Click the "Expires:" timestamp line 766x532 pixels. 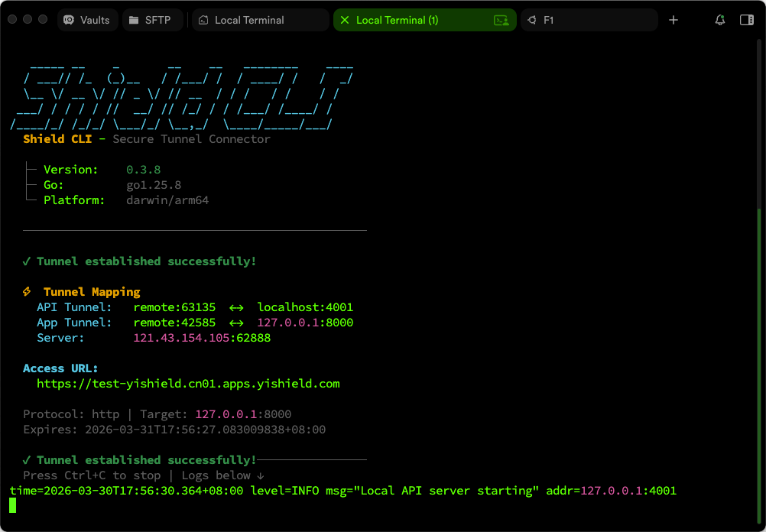[174, 430]
